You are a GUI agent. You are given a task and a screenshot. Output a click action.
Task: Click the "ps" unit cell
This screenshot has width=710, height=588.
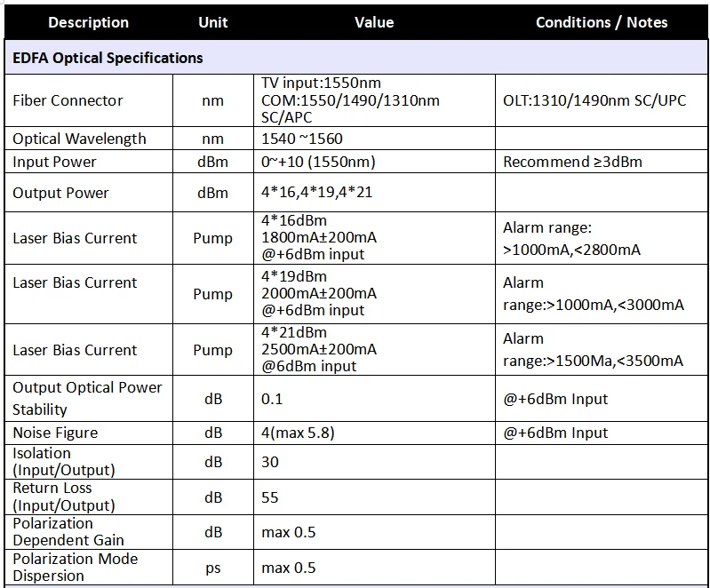click(213, 568)
